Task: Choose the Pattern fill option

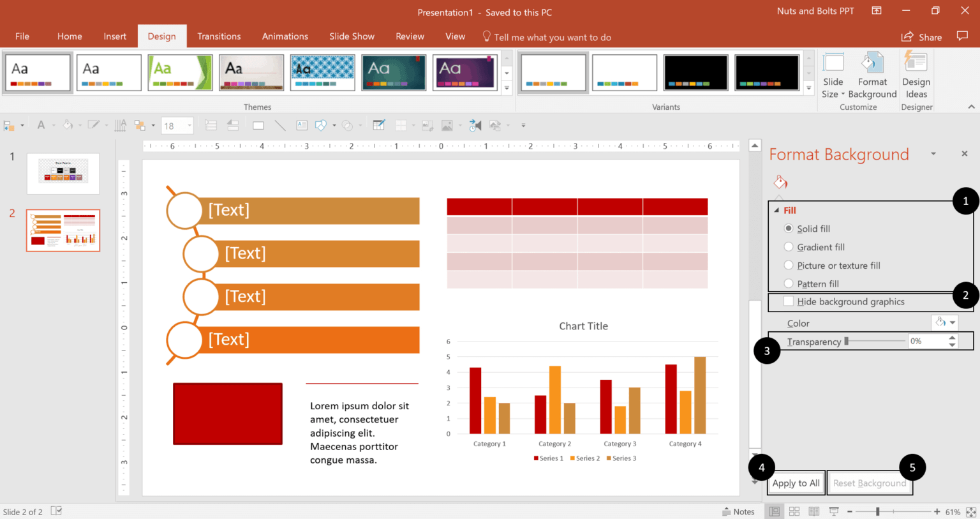Action: pyautogui.click(x=789, y=283)
